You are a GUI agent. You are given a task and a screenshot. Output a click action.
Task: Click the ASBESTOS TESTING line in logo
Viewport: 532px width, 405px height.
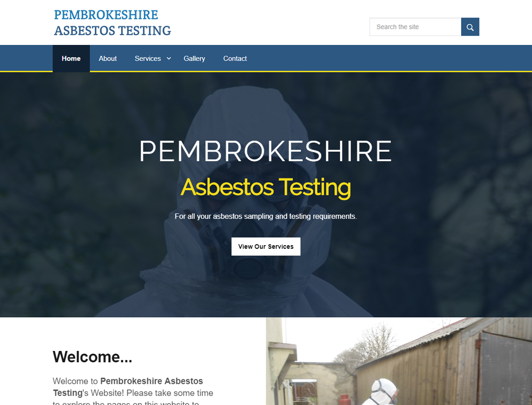(112, 31)
